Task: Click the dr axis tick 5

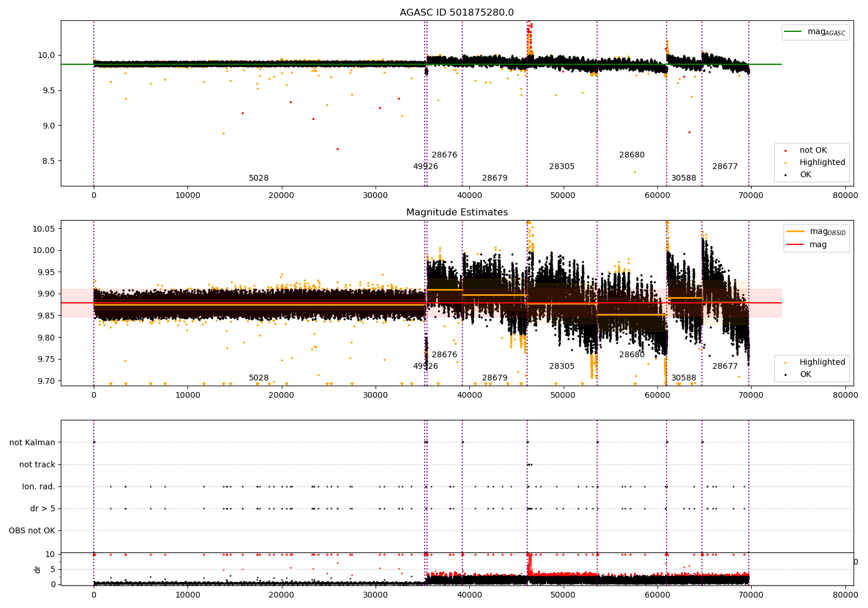Action: [x=53, y=570]
